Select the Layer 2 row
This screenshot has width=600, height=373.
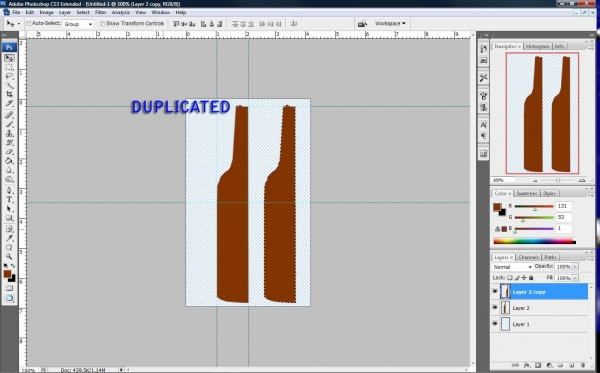[x=540, y=308]
